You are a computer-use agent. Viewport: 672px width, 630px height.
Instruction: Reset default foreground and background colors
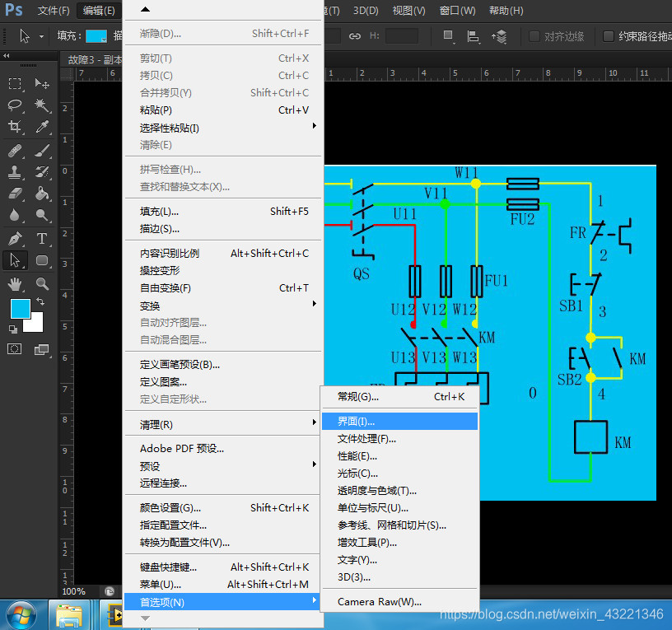click(13, 329)
